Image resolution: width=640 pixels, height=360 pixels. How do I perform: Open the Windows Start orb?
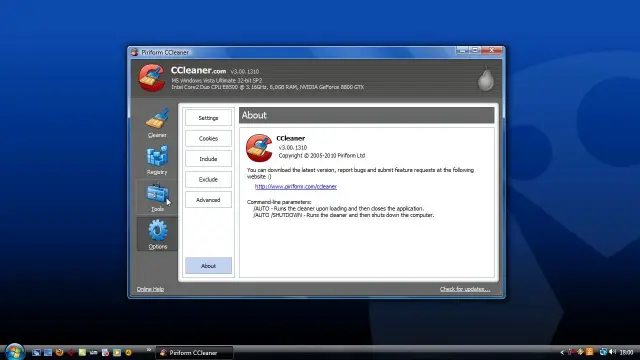click(14, 352)
